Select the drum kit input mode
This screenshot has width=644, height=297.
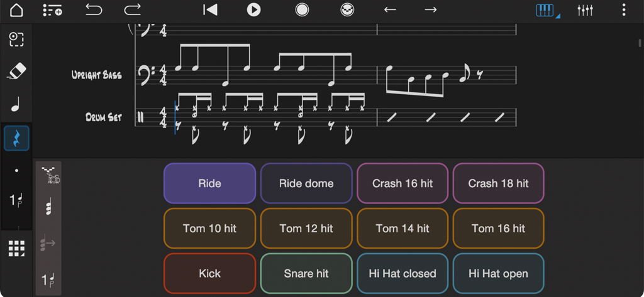tap(50, 176)
